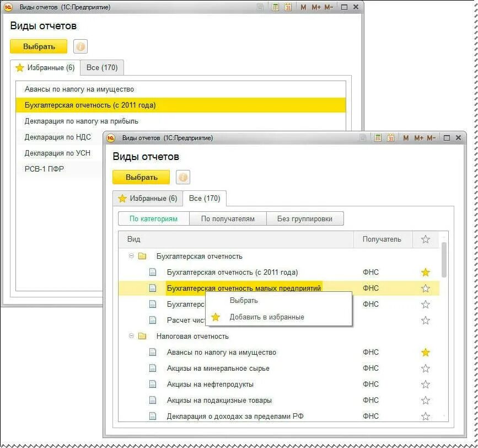
Task: Click folder icon of Бухгалтерская отчетность group
Action: (x=142, y=256)
